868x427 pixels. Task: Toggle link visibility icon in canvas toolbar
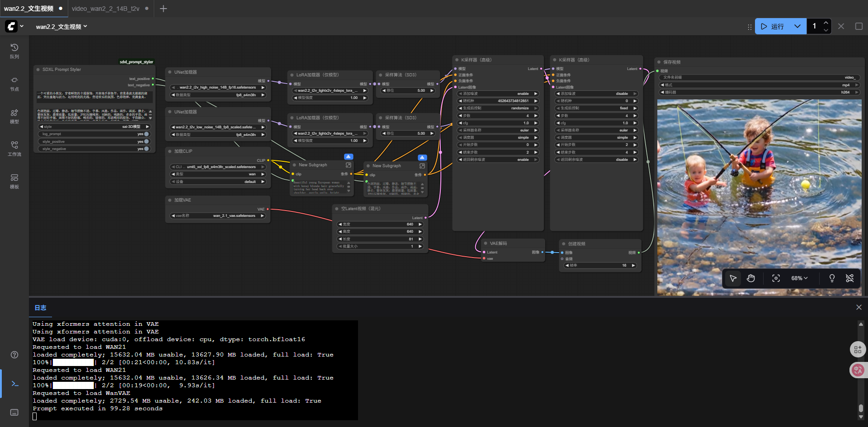(850, 278)
